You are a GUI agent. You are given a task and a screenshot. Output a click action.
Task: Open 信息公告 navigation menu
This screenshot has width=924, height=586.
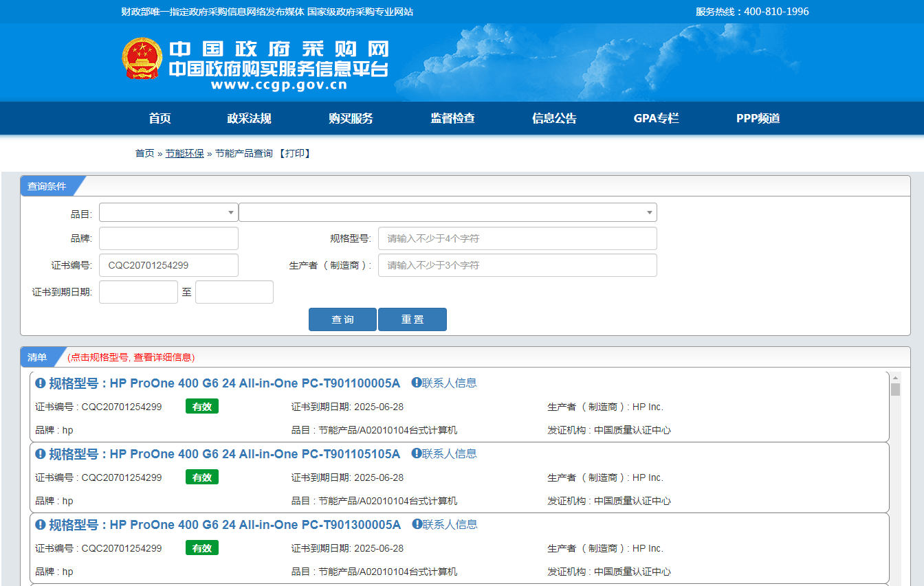pos(554,118)
